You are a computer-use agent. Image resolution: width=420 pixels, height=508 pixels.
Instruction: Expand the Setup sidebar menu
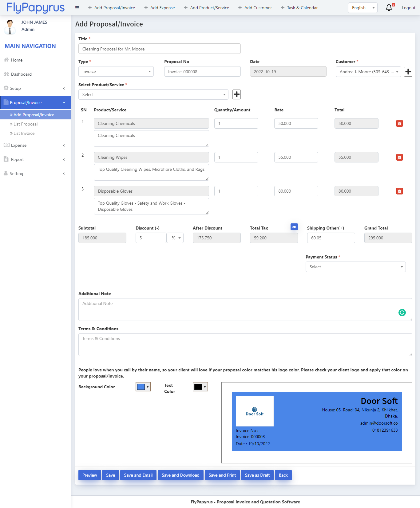coord(35,88)
